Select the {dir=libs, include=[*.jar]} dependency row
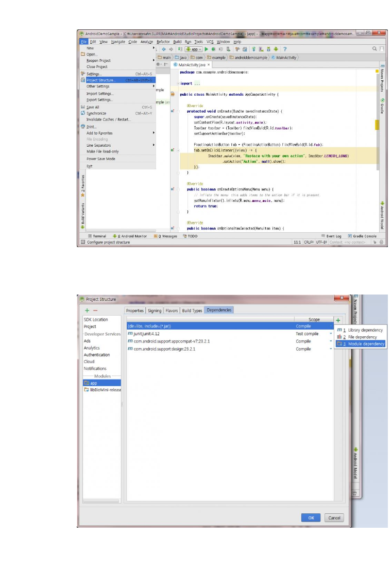Screen dimensions: 392x570 coord(230,326)
